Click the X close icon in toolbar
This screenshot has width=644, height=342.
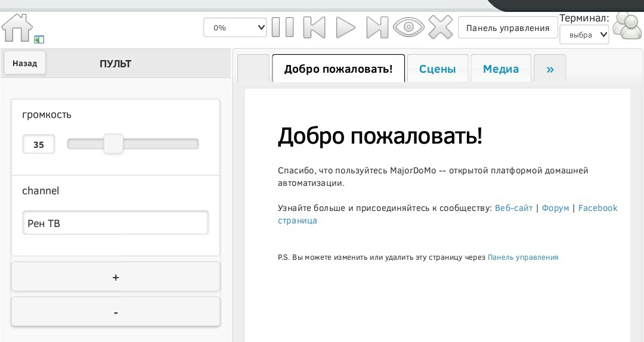point(441,27)
